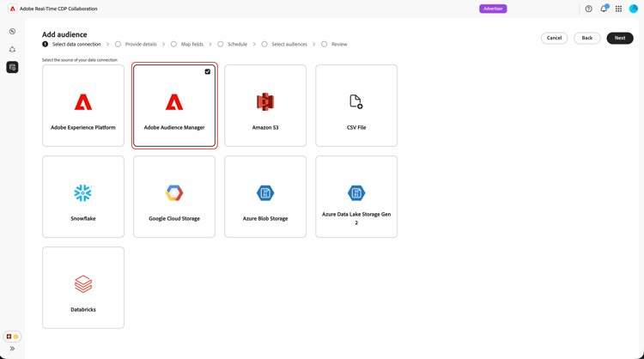Click the Azure Blob Storage card label
This screenshot has height=359, width=644.
click(x=265, y=218)
